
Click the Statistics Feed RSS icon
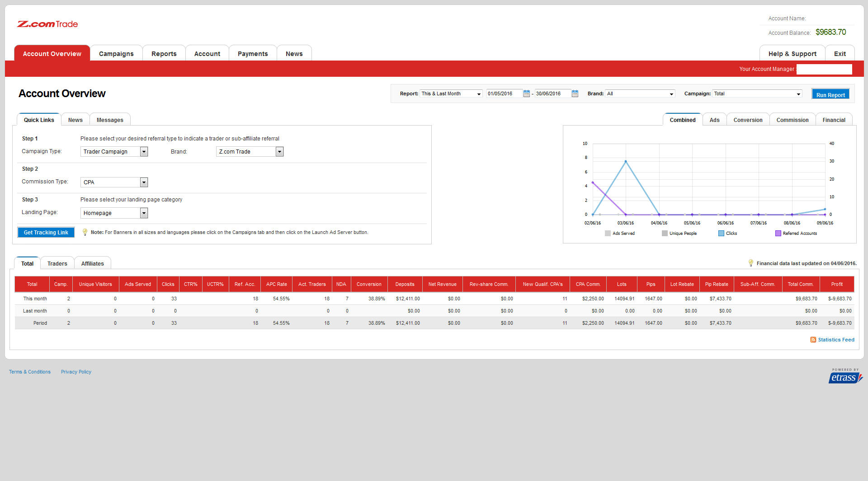(813, 340)
